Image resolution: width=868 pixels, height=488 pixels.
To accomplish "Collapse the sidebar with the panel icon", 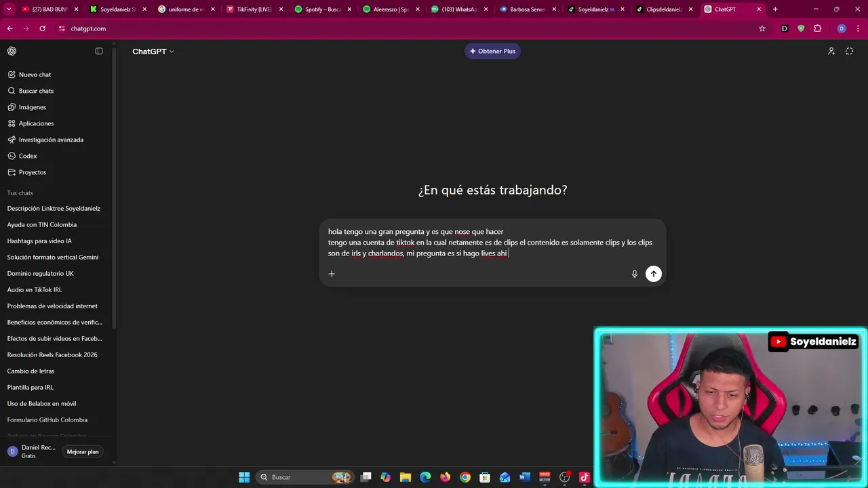I will point(99,51).
